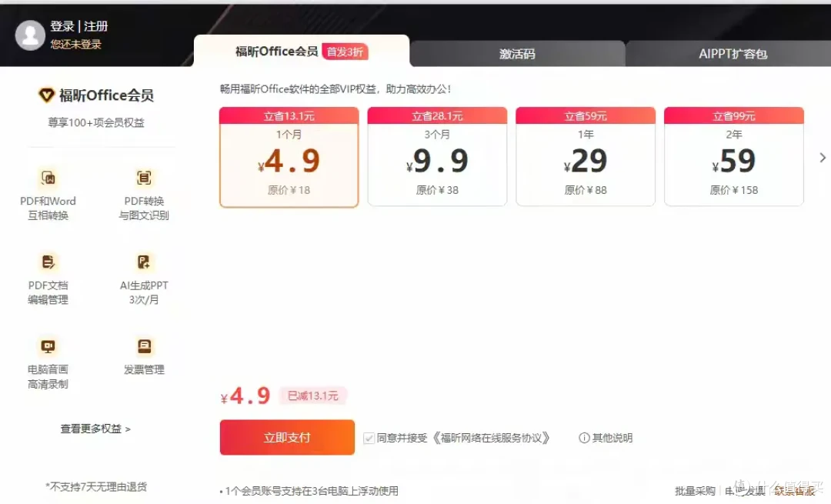Click the AI生成PPT 3次/月 label
Viewport: 831px width, 504px height.
tap(144, 292)
